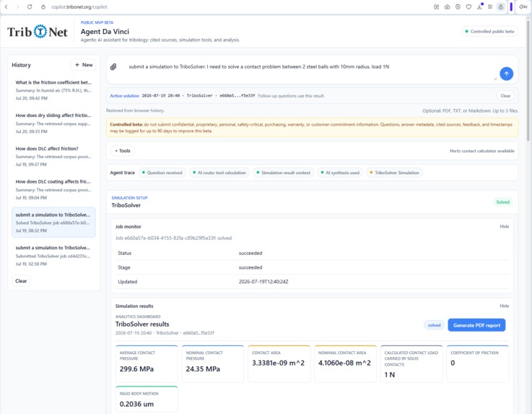The height and width of the screenshot is (414, 532).
Task: Clear the history list
Action: click(21, 281)
